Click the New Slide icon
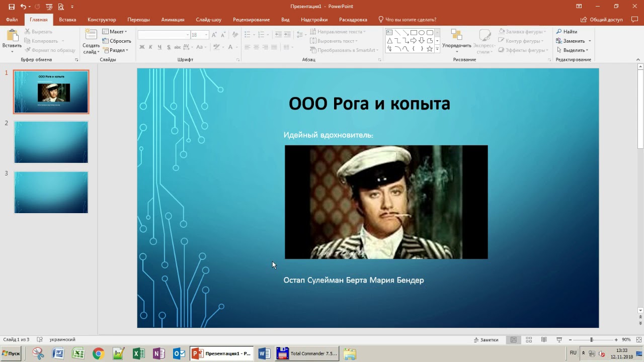 (91, 34)
